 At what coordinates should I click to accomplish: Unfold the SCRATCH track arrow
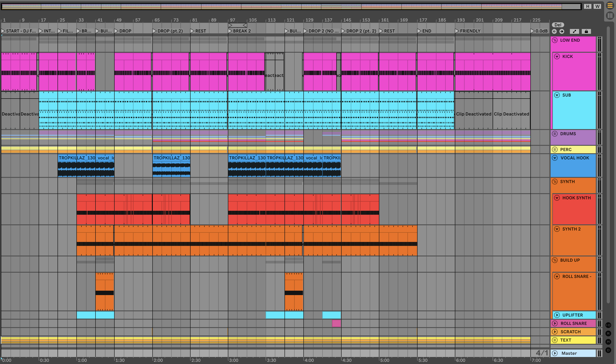coord(555,332)
